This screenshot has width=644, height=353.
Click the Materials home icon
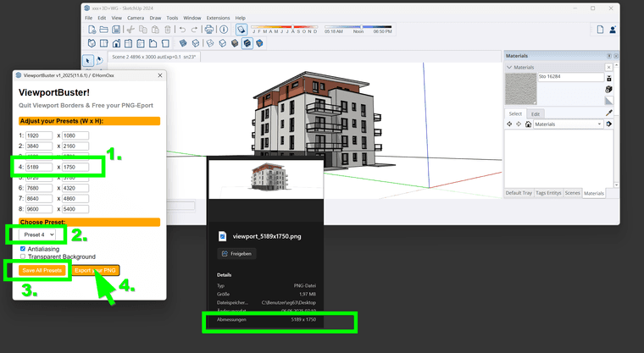529,124
